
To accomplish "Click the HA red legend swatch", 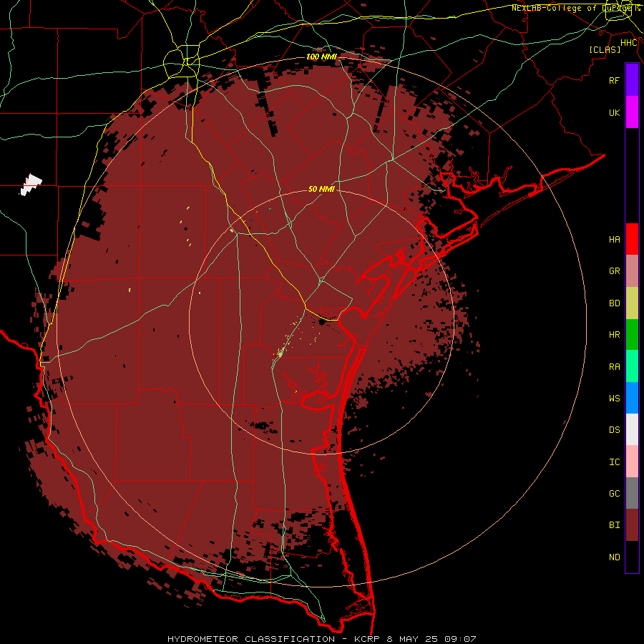I will 632,239.
